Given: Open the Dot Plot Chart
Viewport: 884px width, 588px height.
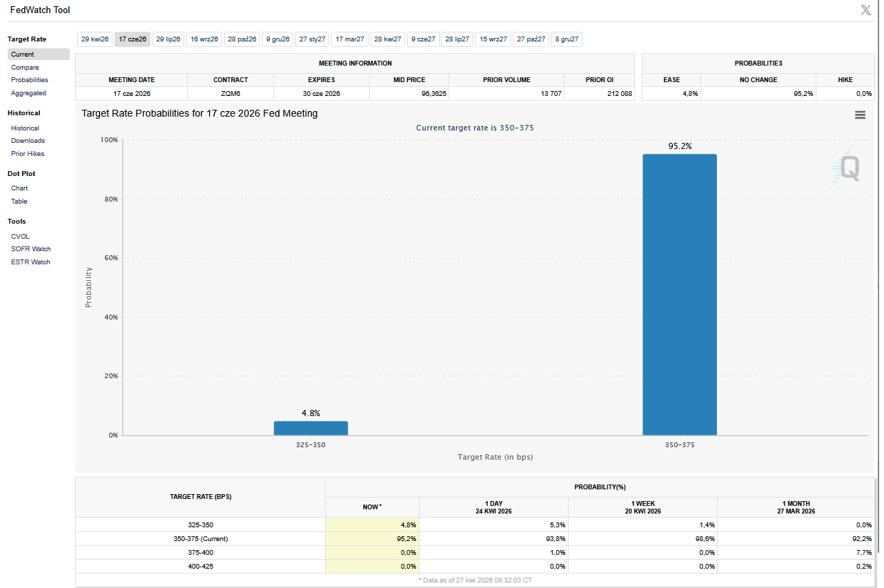Looking at the screenshot, I should 19,188.
